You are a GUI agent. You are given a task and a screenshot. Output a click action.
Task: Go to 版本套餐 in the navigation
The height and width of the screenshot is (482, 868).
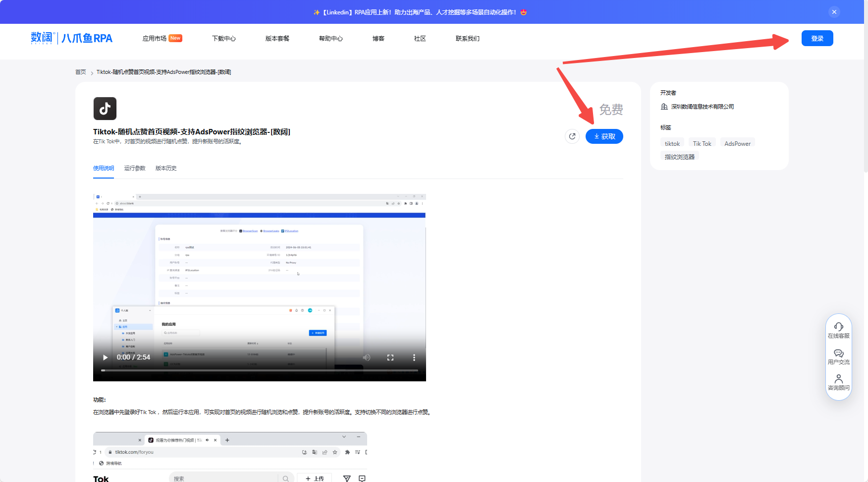tap(277, 38)
